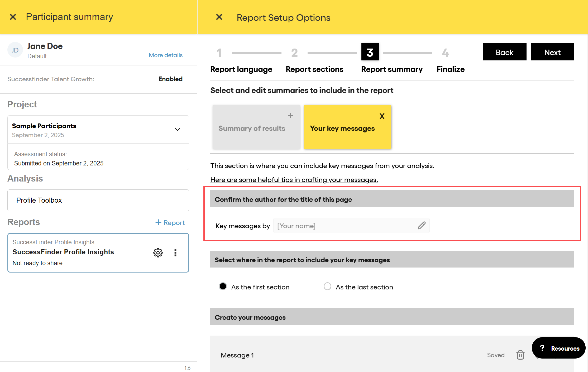Click 'Submitted on September 2, 2025' status text
588x372 pixels.
(59, 163)
